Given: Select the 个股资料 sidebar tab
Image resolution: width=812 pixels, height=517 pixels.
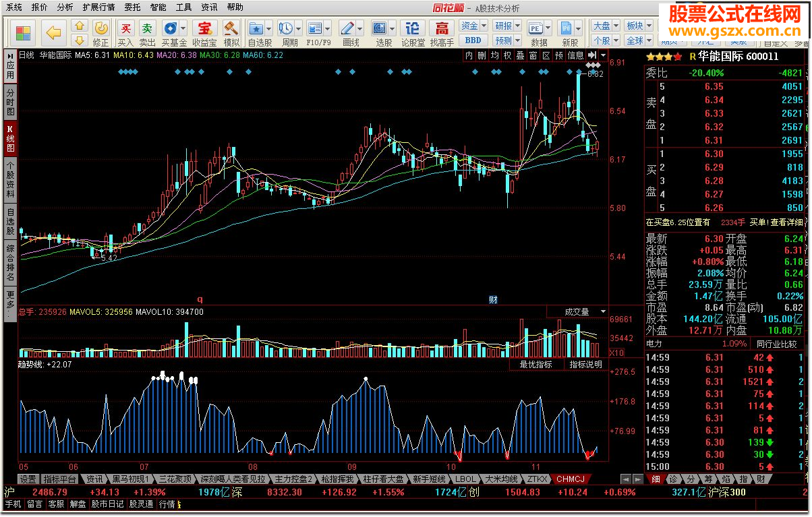Looking at the screenshot, I should coord(10,179).
